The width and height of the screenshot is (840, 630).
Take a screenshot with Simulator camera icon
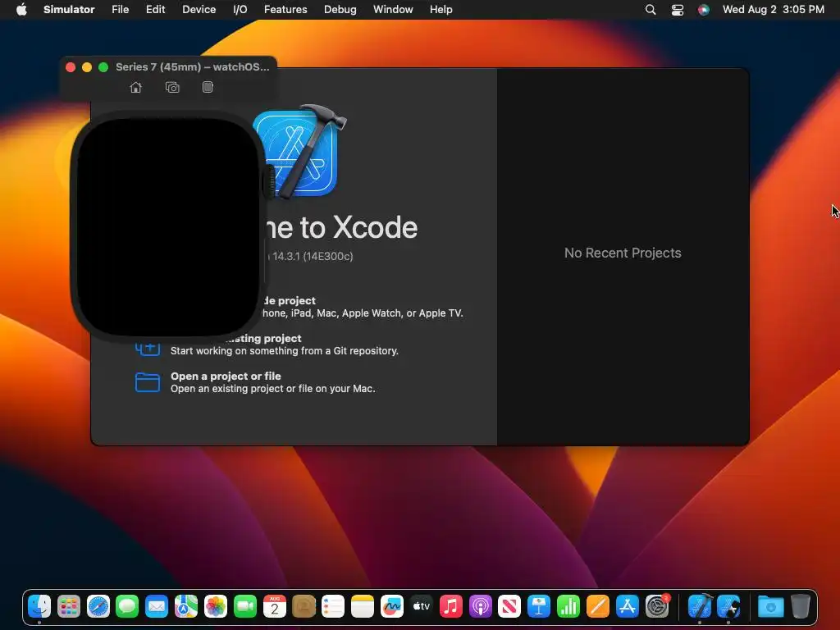pos(172,87)
